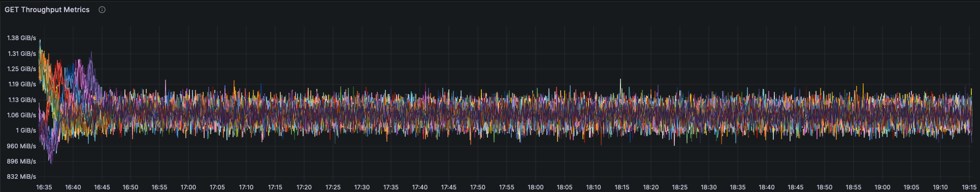Click the 19:00 time axis label
The height and width of the screenshot is (192, 980).
(883, 187)
